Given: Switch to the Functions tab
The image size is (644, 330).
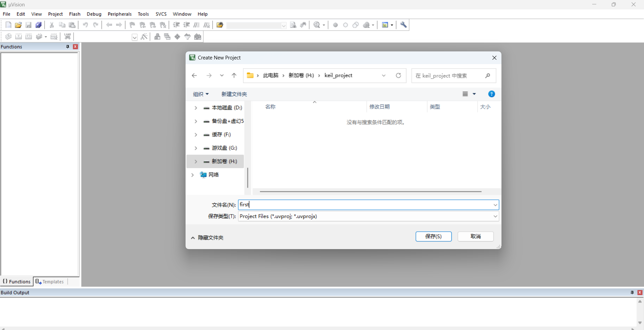Looking at the screenshot, I should tap(17, 282).
